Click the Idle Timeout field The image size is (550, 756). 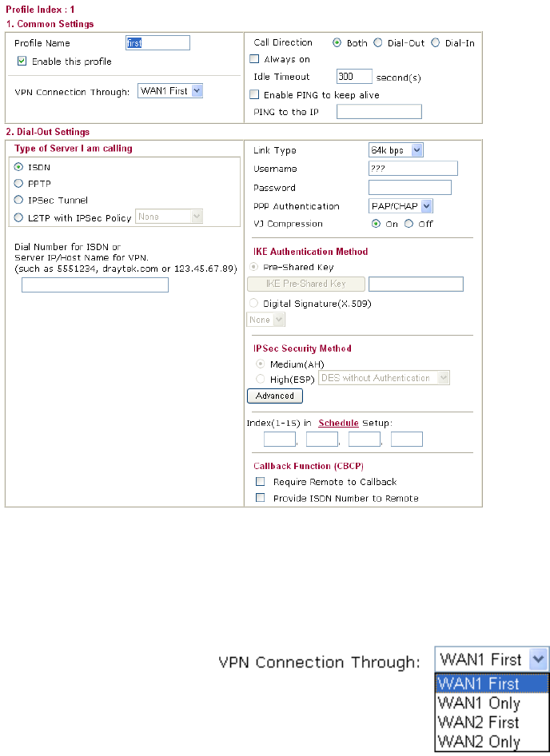click(x=354, y=76)
